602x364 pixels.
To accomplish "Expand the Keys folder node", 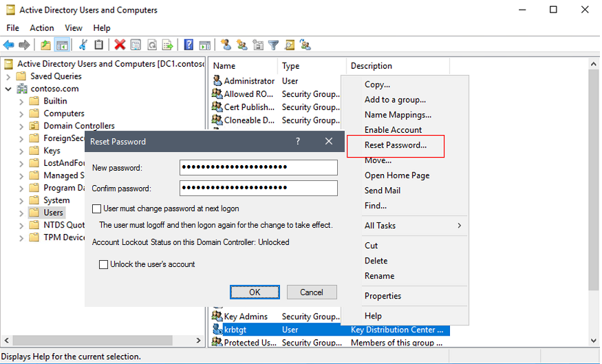I will tap(21, 151).
